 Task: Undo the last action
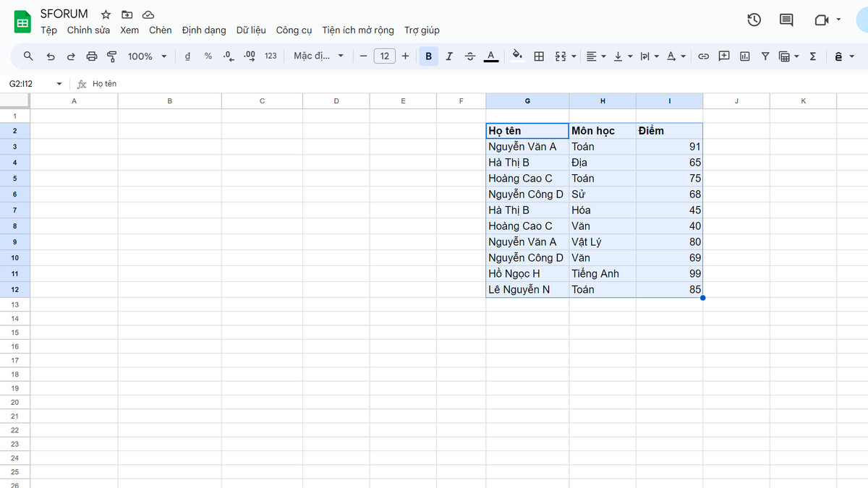50,56
